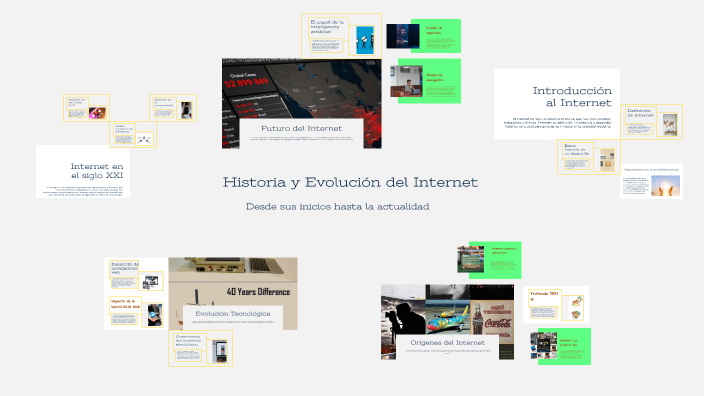Open the 'Introducción al Internet' topic title
Image resolution: width=704 pixels, height=396 pixels.
(x=572, y=97)
